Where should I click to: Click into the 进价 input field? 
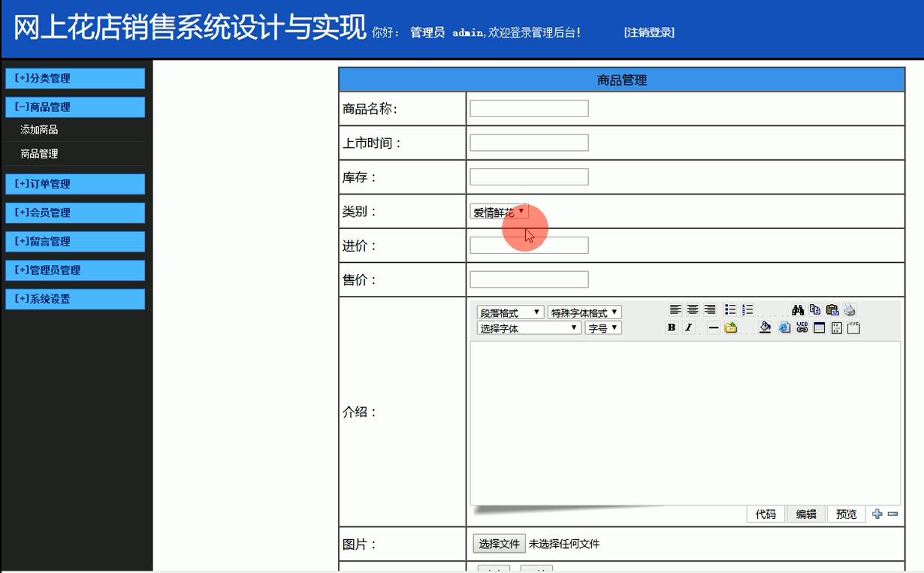pos(529,246)
